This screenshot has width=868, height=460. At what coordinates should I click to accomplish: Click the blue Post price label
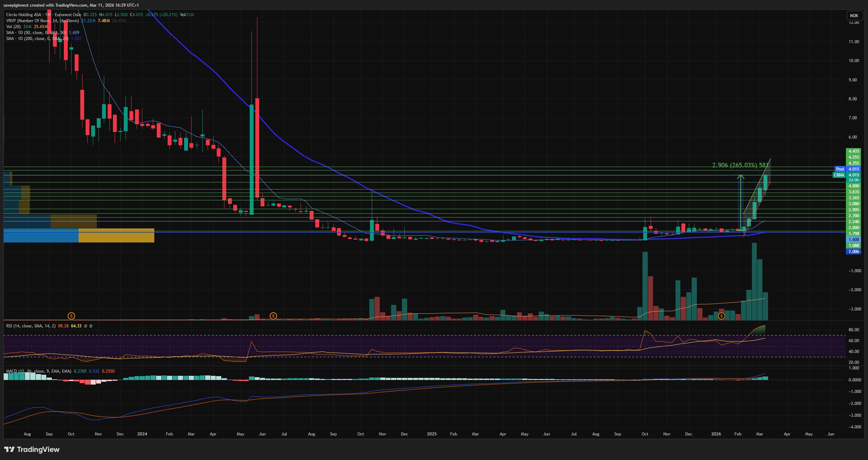point(840,169)
